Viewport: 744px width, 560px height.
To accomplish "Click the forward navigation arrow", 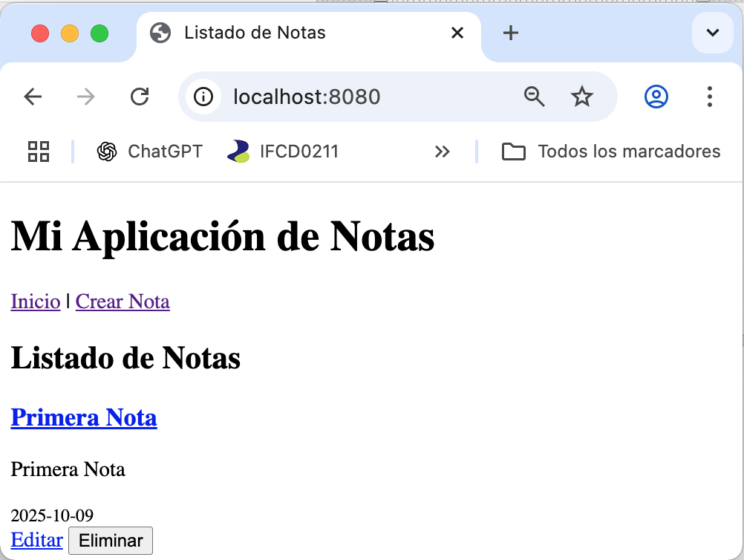I will click(x=86, y=97).
